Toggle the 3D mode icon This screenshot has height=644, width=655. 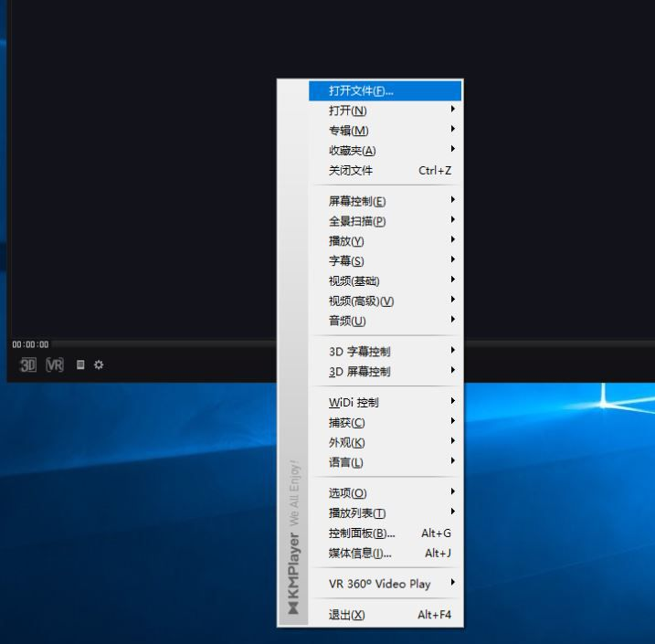tap(28, 364)
